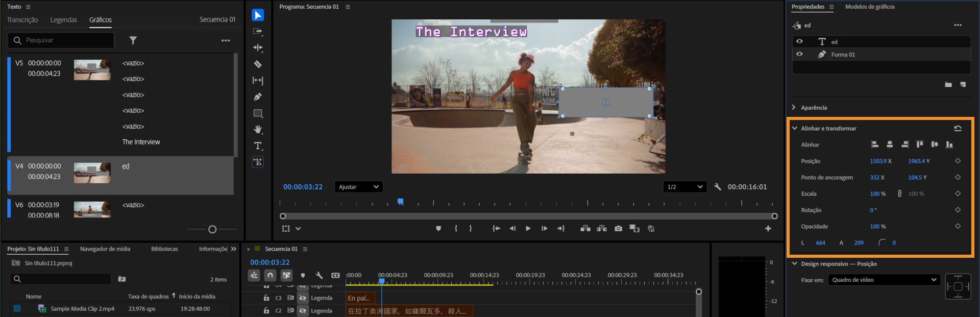Open Fixar em Quadro de vídeo dropdown
This screenshot has height=317, width=980.
(x=884, y=280)
